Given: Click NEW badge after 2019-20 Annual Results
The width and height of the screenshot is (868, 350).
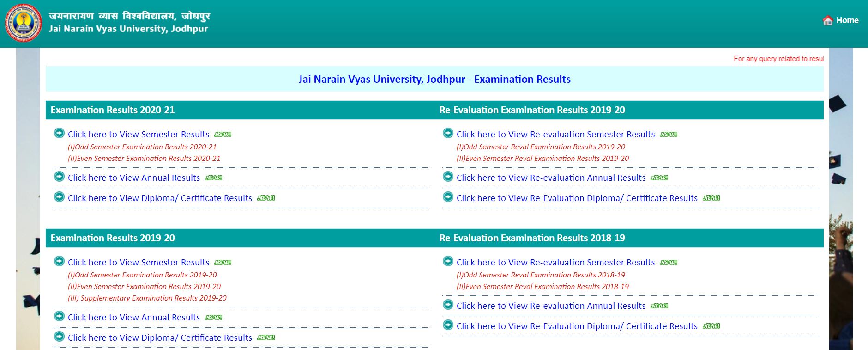Looking at the screenshot, I should (x=214, y=318).
